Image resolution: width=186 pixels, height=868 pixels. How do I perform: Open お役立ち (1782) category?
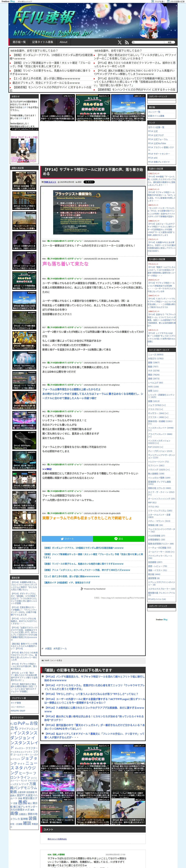pos(156,358)
